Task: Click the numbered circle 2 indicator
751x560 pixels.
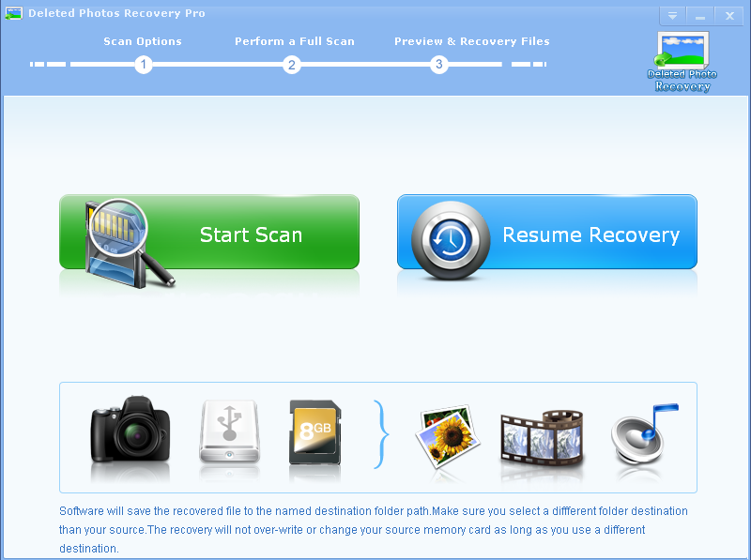Action: (x=291, y=66)
